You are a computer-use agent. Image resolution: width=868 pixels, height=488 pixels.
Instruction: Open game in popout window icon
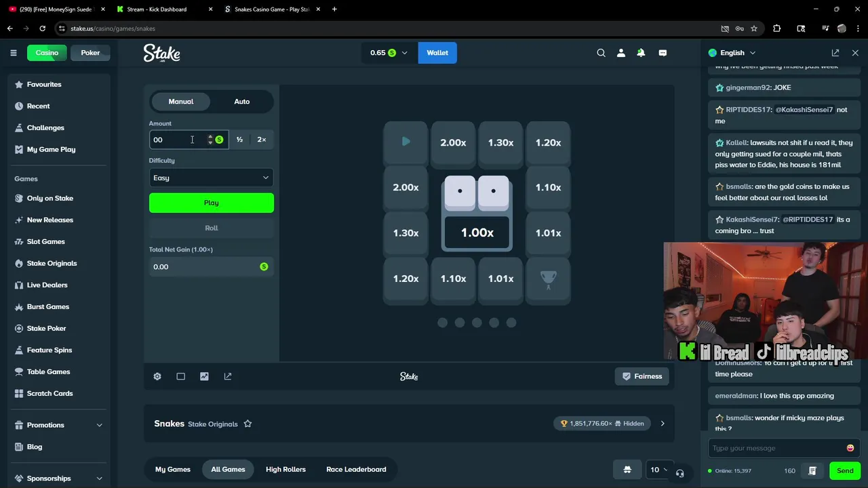click(x=228, y=376)
